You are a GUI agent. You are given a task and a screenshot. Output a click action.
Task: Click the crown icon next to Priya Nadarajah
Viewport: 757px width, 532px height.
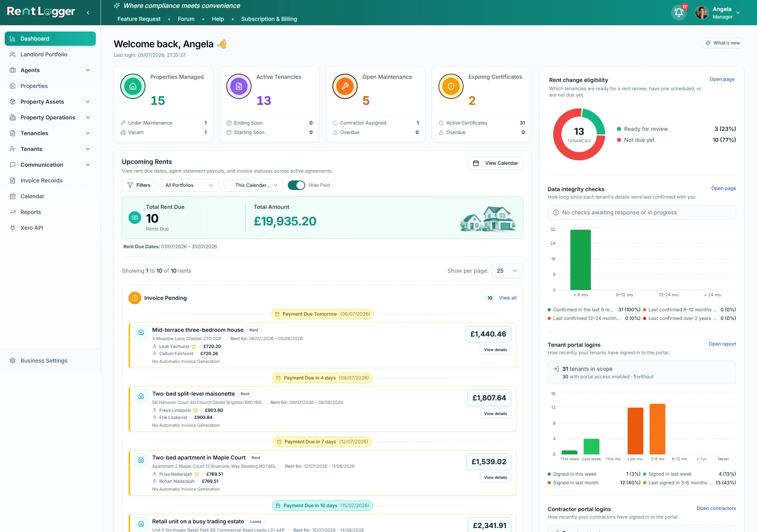click(197, 474)
